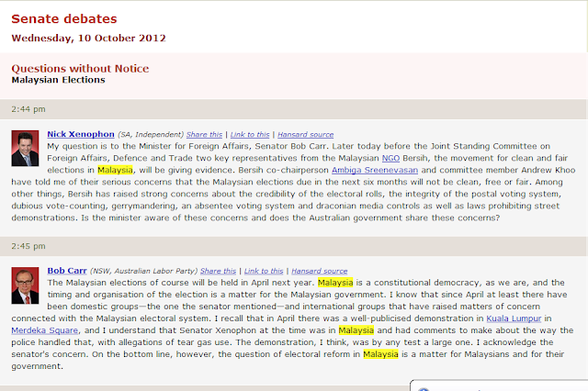The image size is (588, 391).
Task: View Hansard source for Xenophon's speech
Action: point(305,134)
